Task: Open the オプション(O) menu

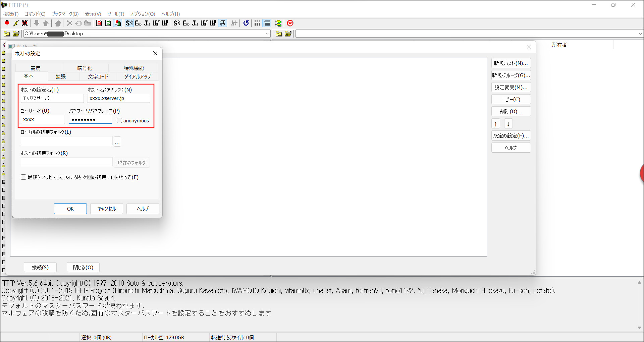Action: [x=143, y=14]
